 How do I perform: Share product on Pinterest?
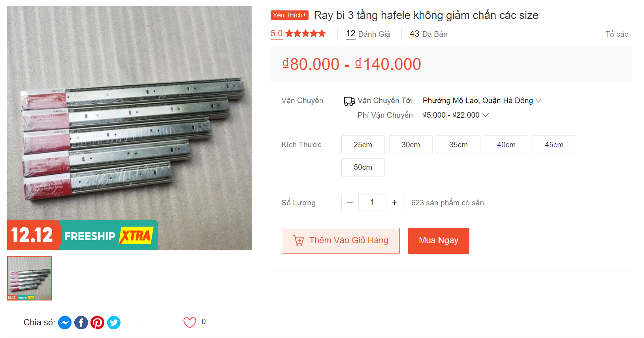97,323
